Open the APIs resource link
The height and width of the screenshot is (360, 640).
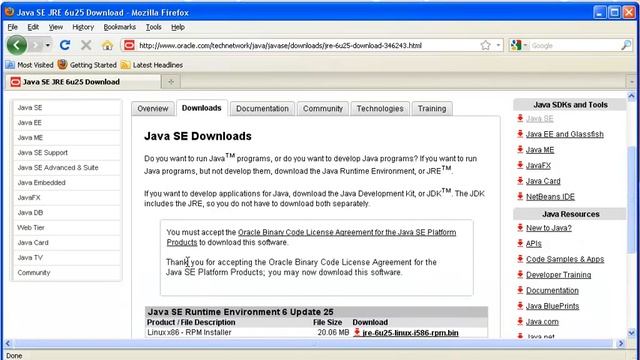(533, 244)
